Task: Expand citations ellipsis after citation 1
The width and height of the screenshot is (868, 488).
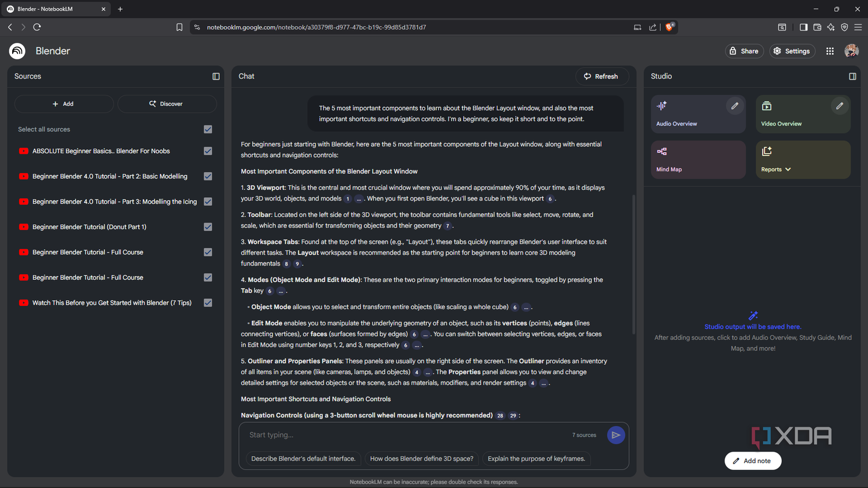Action: (x=359, y=199)
